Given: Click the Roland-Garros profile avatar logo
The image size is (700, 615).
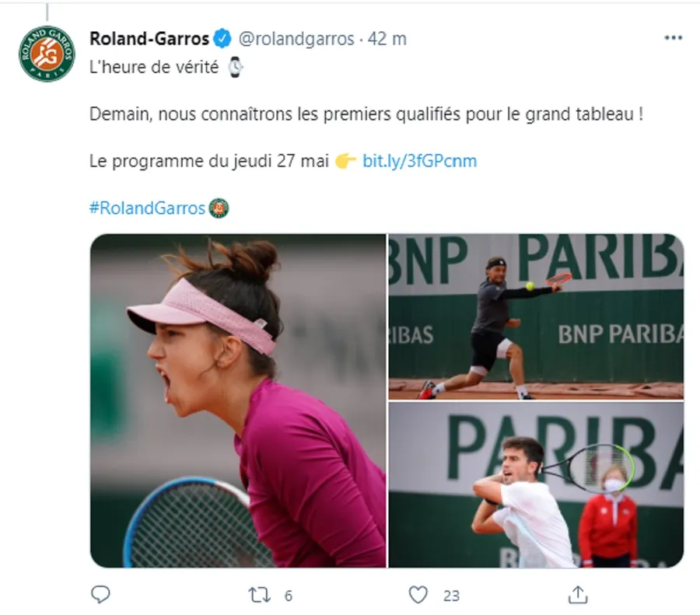Looking at the screenshot, I should click(x=47, y=54).
